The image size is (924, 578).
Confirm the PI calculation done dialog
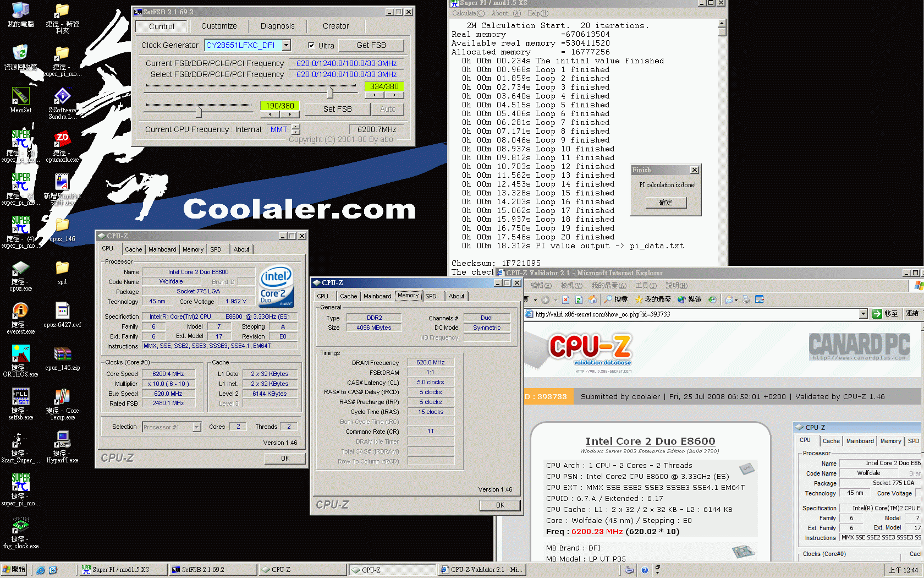665,203
